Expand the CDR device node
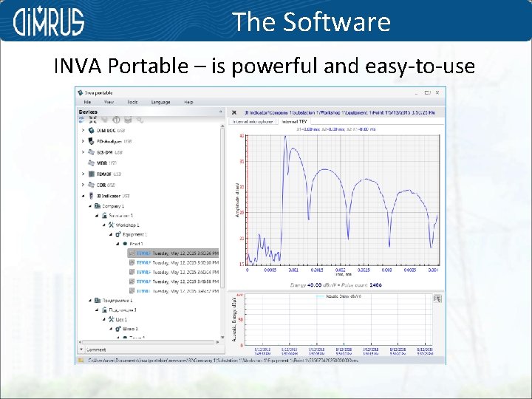The image size is (532, 399). [83, 185]
